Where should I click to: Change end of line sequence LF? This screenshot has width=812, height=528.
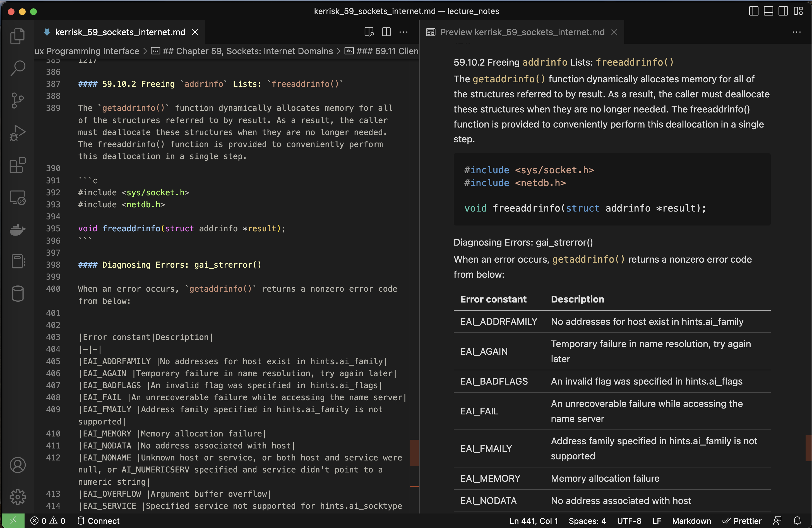pyautogui.click(x=656, y=521)
